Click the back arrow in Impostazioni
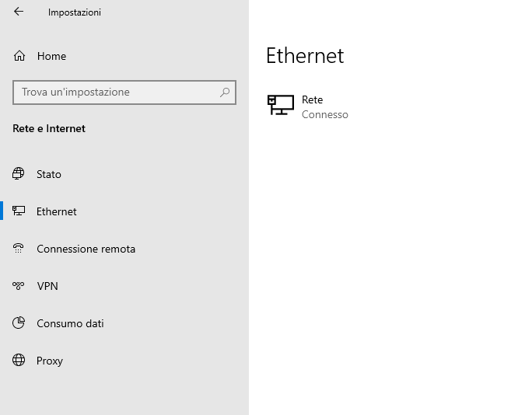Image resolution: width=532 pixels, height=415 pixels. (19, 12)
